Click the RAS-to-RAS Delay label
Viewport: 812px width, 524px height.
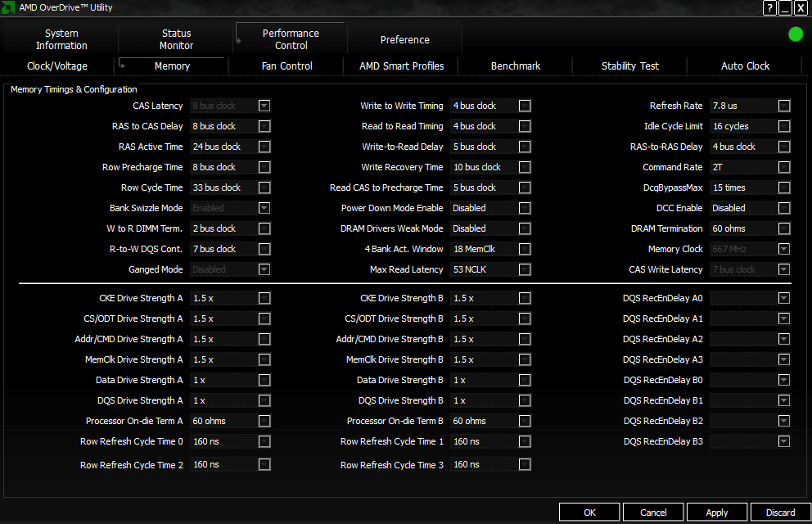[666, 147]
